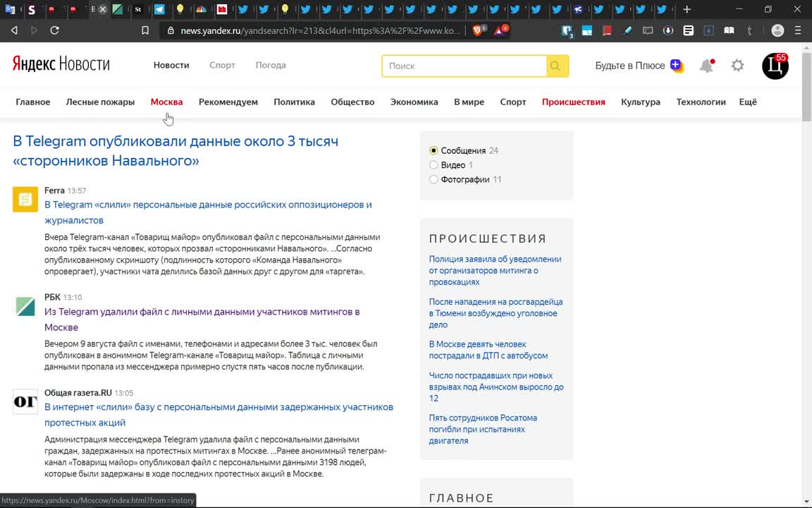
Task: Open the Москва category
Action: tap(167, 102)
